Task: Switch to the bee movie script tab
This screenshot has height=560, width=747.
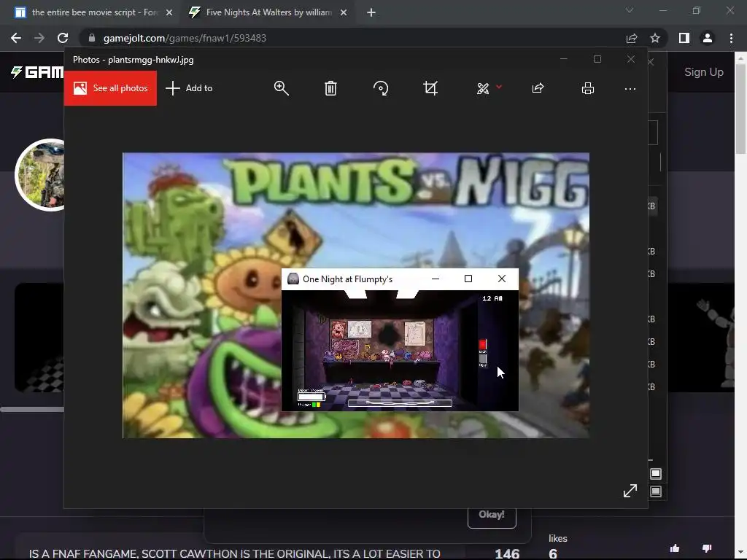Action: (x=94, y=12)
